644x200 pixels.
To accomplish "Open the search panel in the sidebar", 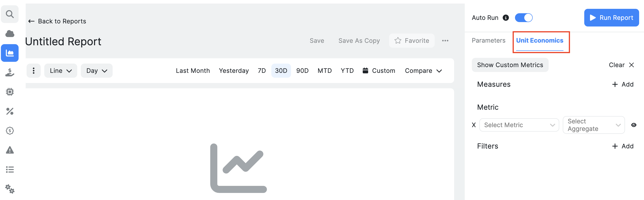I will coord(10,14).
